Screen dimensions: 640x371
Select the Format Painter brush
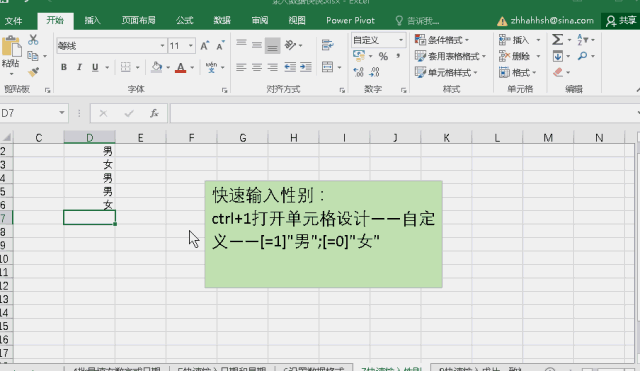33,72
